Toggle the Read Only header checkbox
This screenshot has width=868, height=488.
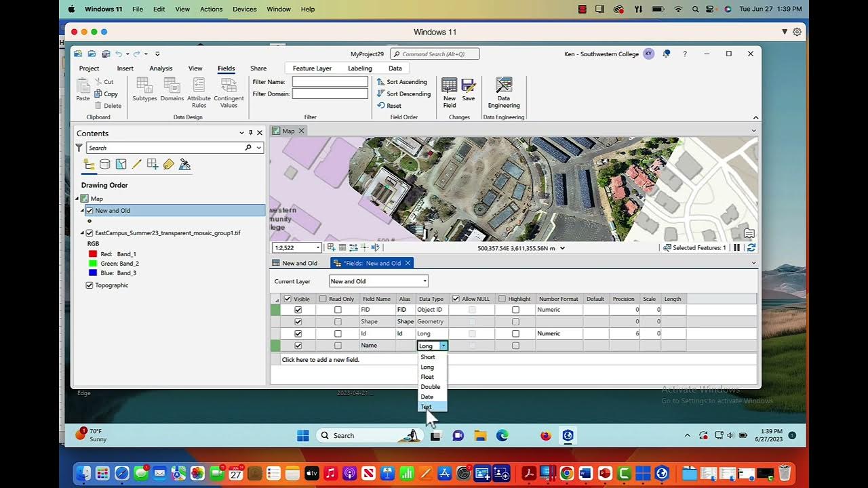click(x=323, y=299)
